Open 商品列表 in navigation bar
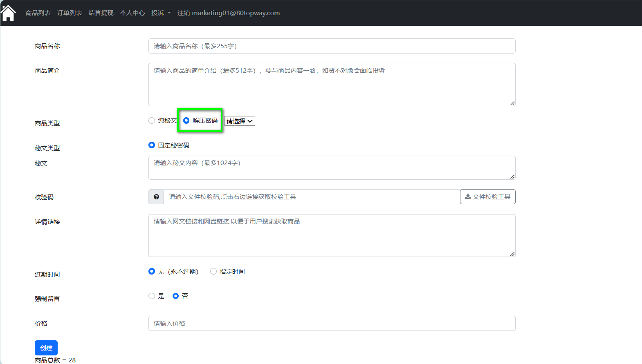This screenshot has width=642, height=364. point(38,13)
